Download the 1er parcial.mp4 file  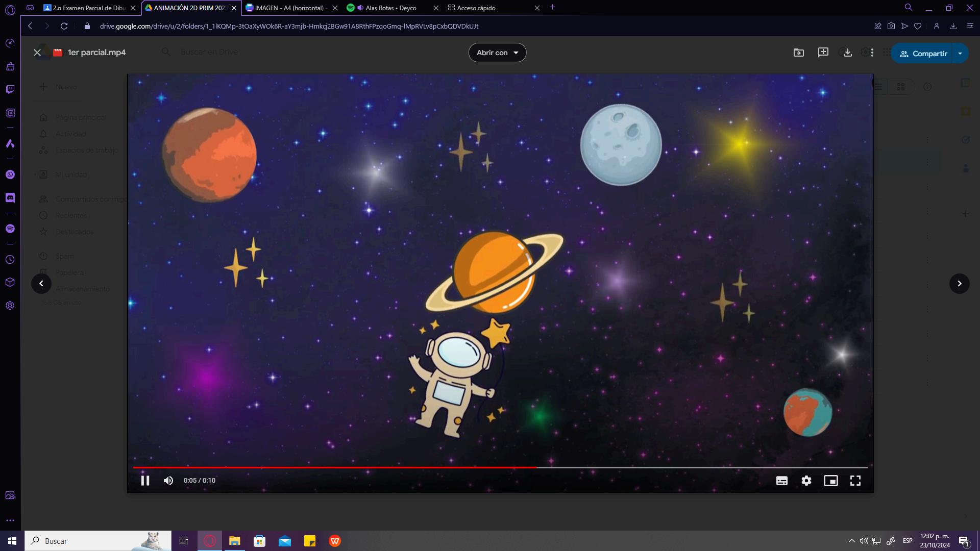(x=847, y=53)
